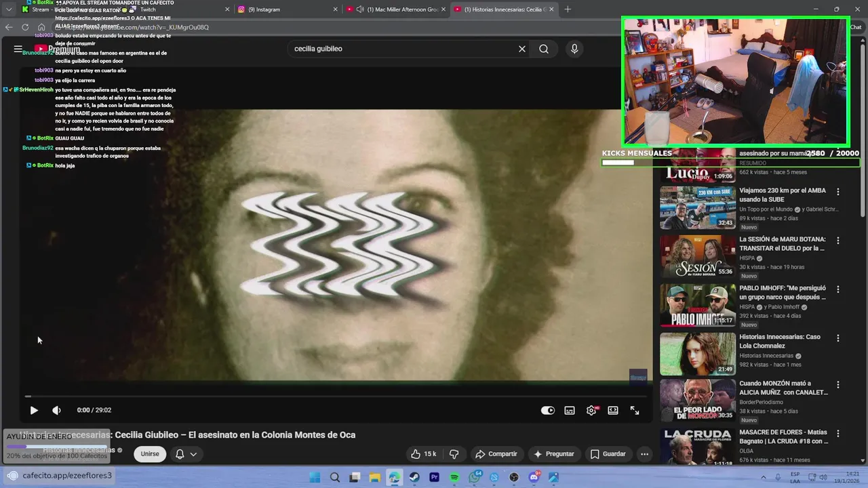Select the Historias Innecesarias browser tab
This screenshot has height=488, width=868.
pyautogui.click(x=503, y=9)
